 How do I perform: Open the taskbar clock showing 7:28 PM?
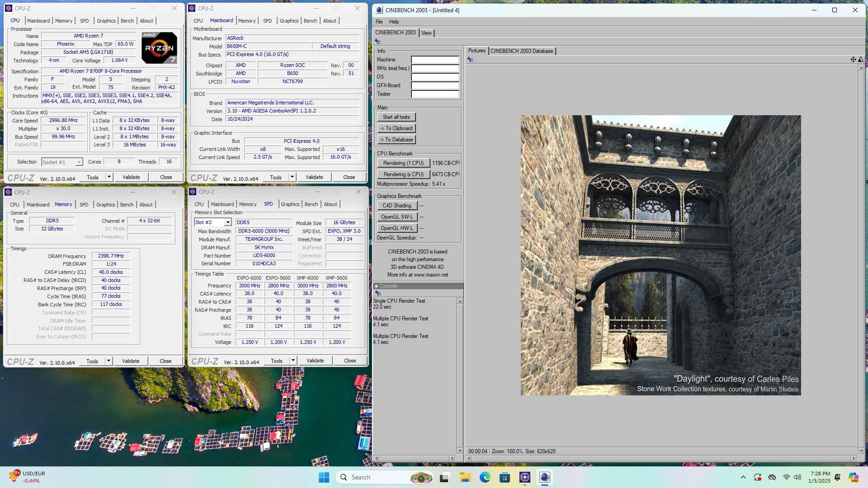(820, 477)
